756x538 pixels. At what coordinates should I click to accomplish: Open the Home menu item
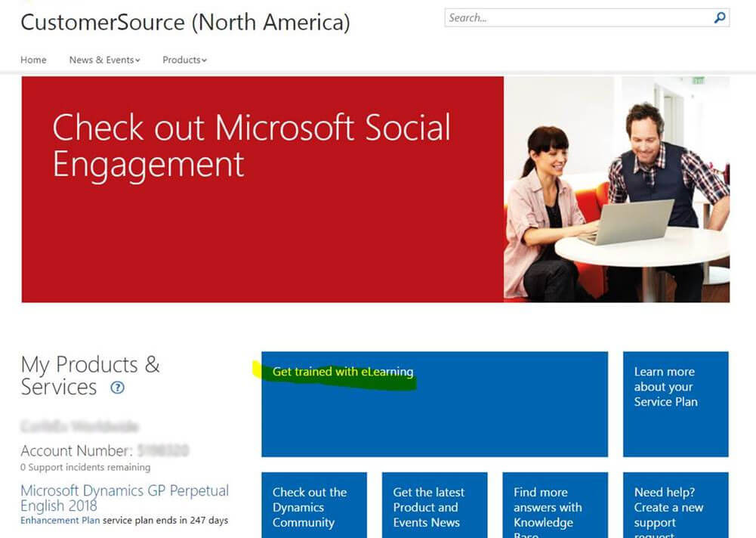point(33,60)
